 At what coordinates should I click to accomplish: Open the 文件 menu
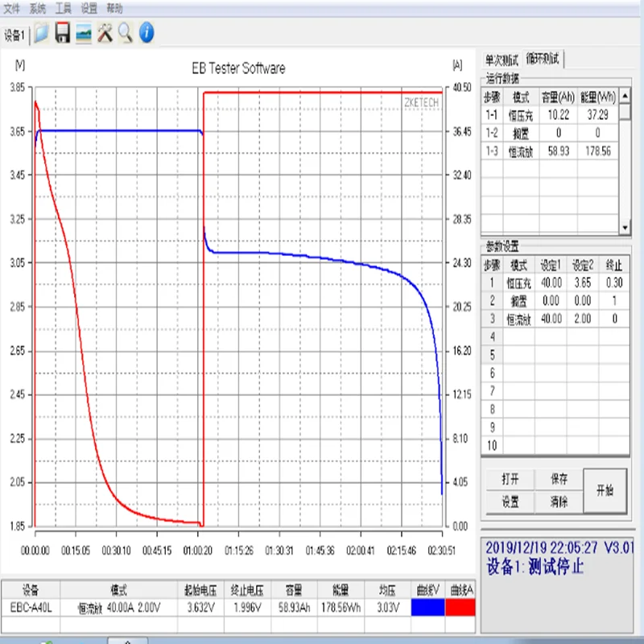pos(12,9)
